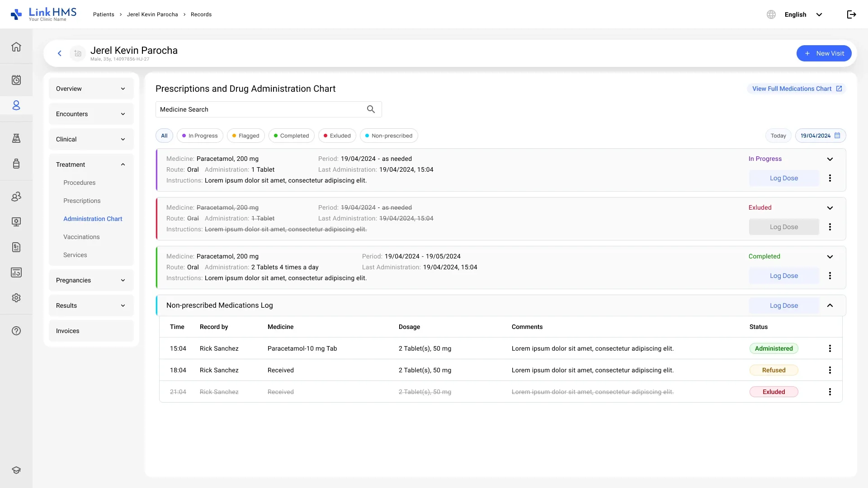Click the globe language icon
Screen dimensions: 868x488
(771, 14)
